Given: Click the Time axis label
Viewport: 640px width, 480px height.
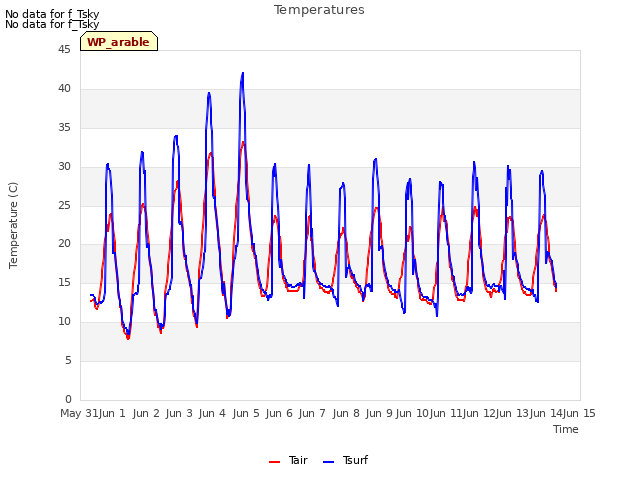Looking at the screenshot, I should pos(566,429).
